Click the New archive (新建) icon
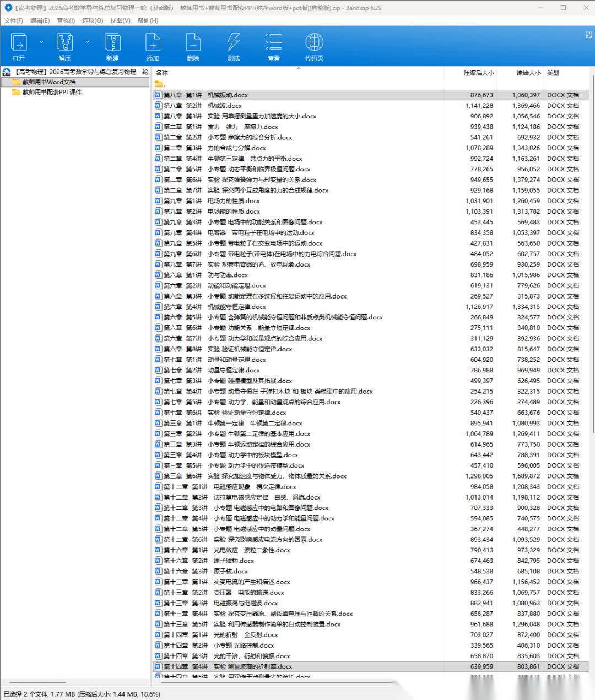The height and width of the screenshot is (700, 595). [x=112, y=43]
